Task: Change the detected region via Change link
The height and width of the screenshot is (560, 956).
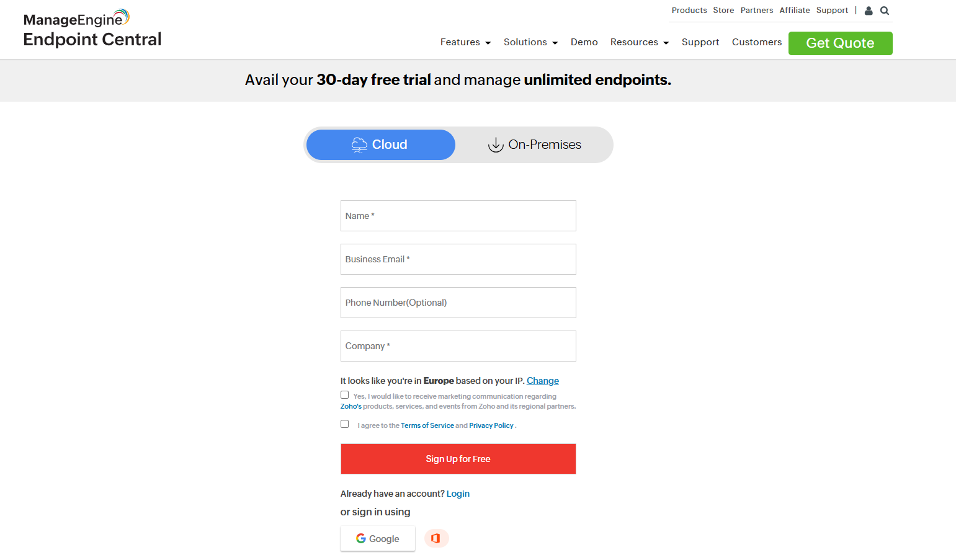Action: [542, 381]
